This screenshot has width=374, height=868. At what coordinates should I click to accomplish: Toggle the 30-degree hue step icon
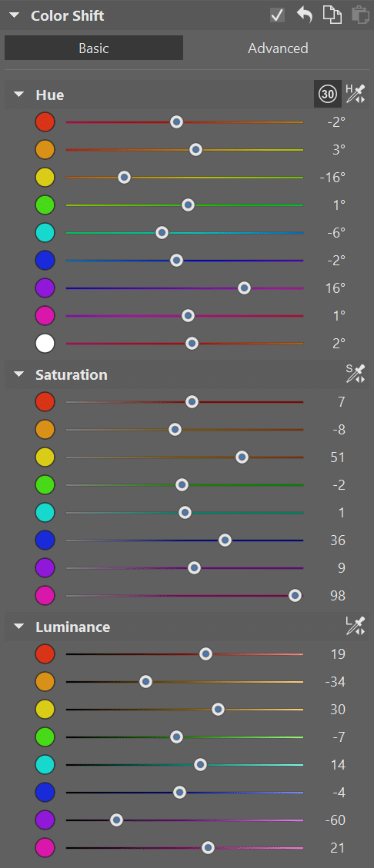(328, 94)
